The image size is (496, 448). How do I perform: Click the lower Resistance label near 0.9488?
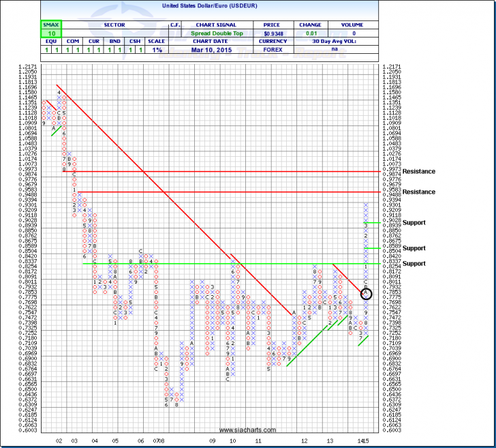[x=418, y=192]
